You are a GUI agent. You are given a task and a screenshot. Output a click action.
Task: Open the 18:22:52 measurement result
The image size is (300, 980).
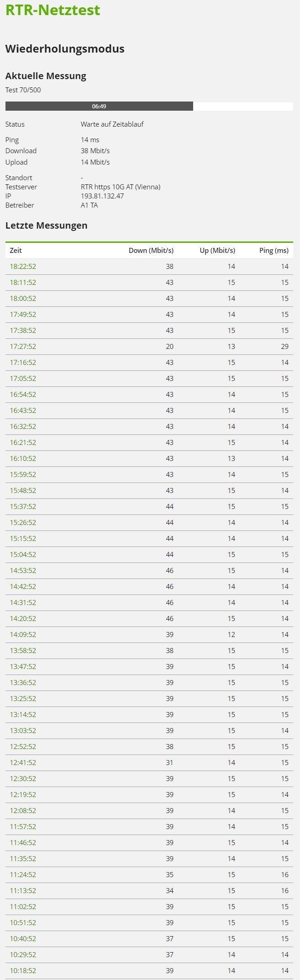[x=23, y=267]
